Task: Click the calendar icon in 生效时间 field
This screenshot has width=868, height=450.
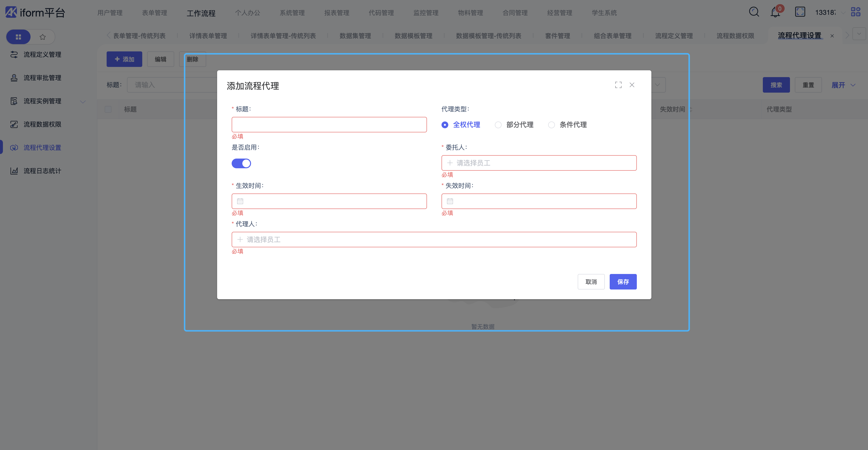Action: coord(240,201)
